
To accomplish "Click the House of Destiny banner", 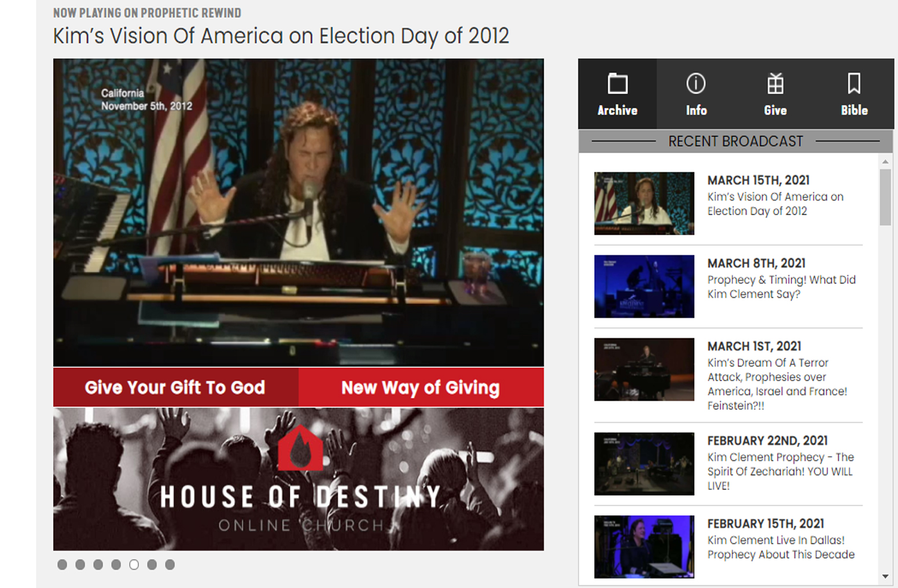I will click(x=299, y=479).
